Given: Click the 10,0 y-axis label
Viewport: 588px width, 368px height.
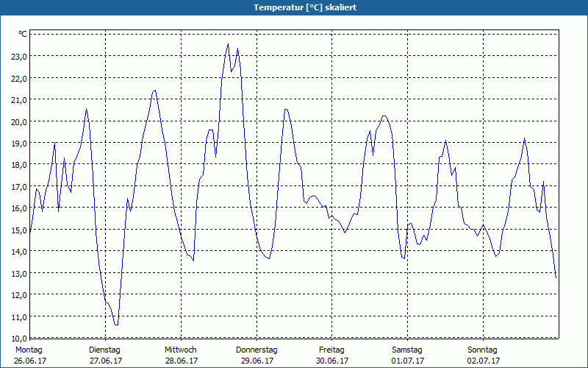Looking at the screenshot, I should tap(18, 338).
